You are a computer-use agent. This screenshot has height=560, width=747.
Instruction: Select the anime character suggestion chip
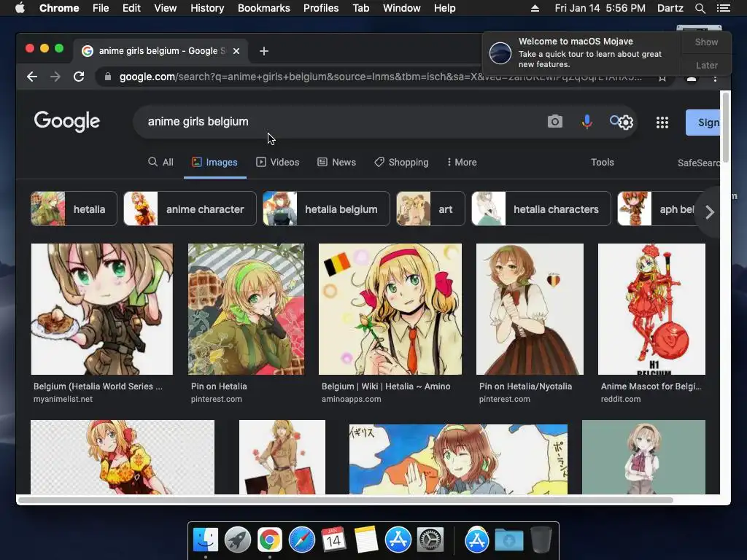[190, 209]
